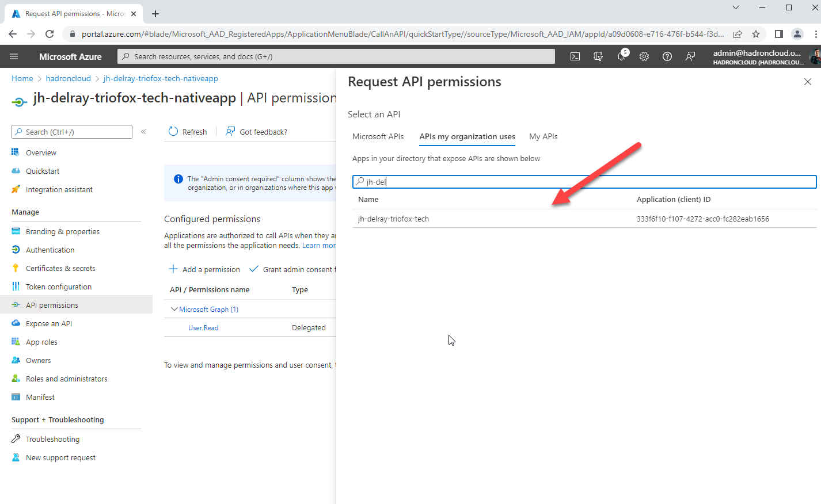Click the Integration assistant rocket icon
The height and width of the screenshot is (504, 821).
pos(16,189)
